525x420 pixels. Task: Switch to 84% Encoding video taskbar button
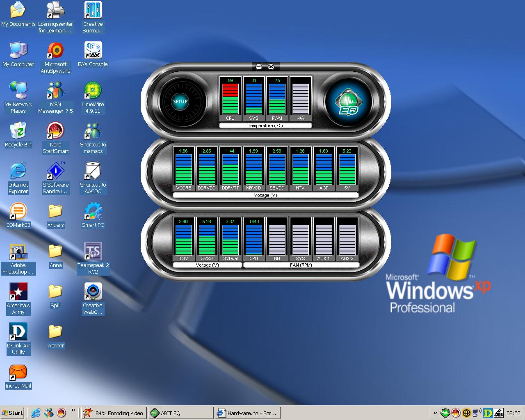pos(114,413)
